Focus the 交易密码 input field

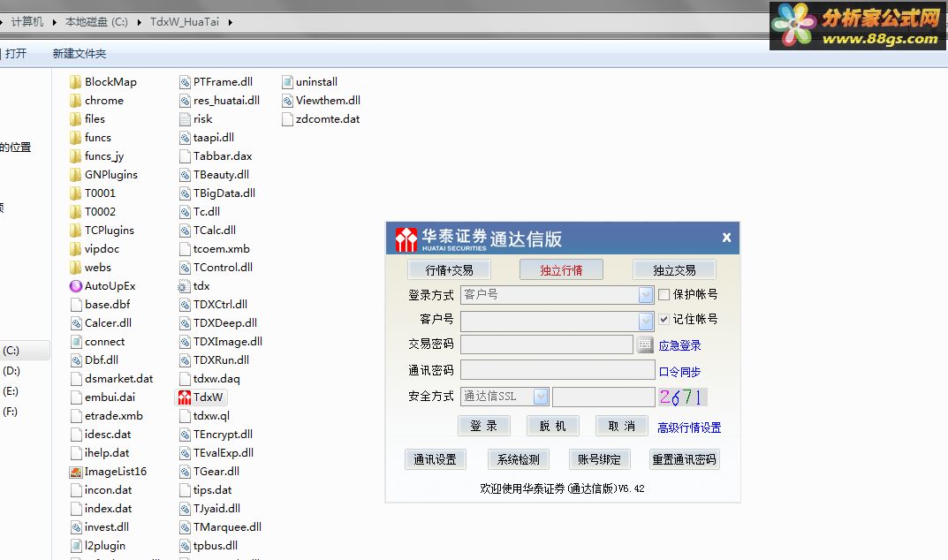point(547,344)
